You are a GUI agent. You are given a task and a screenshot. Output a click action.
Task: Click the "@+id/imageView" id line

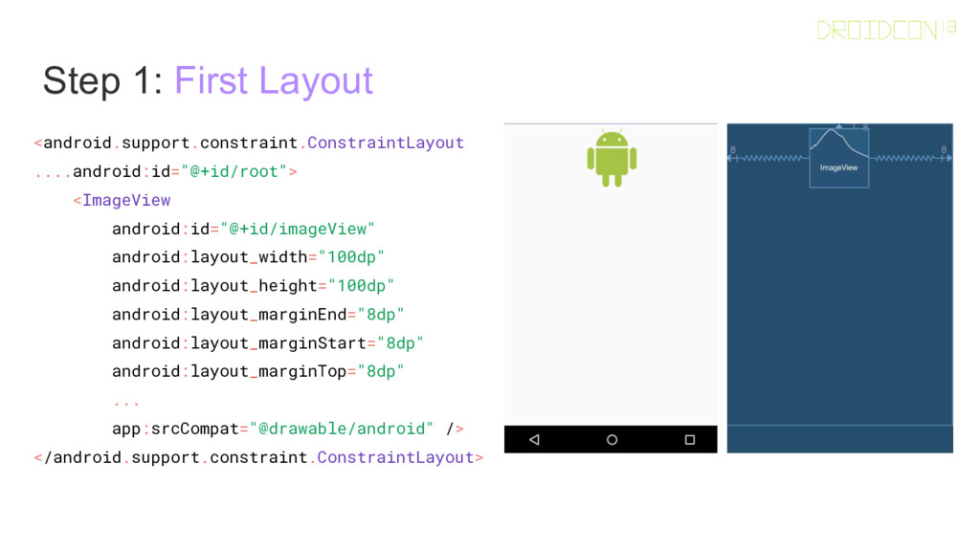point(243,230)
